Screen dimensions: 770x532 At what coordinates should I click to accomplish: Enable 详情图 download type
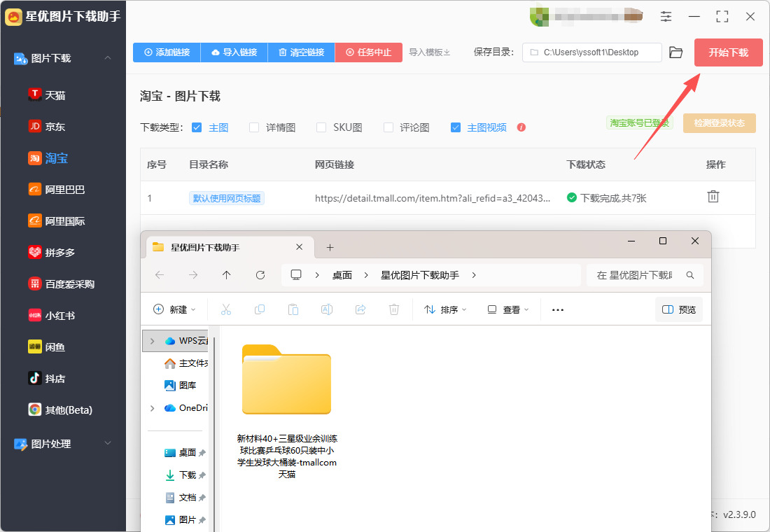click(254, 127)
